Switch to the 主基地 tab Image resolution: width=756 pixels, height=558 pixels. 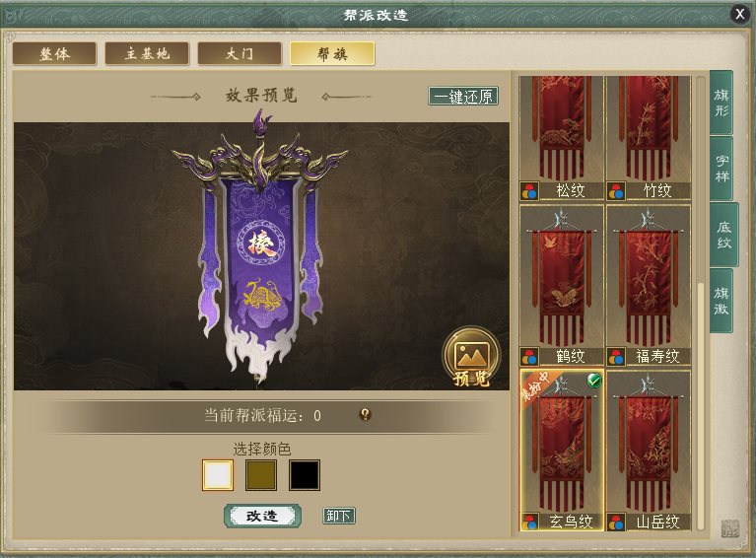click(147, 53)
